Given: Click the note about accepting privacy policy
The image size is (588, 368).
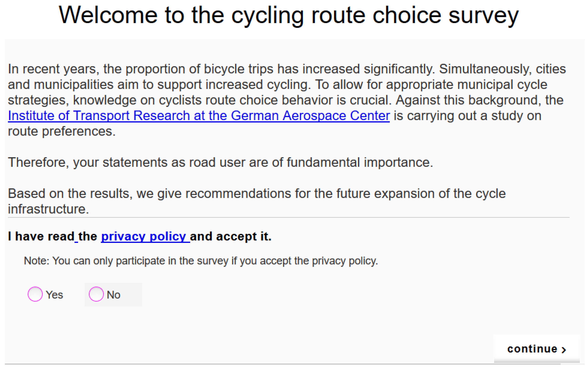Looking at the screenshot, I should coord(201,261).
